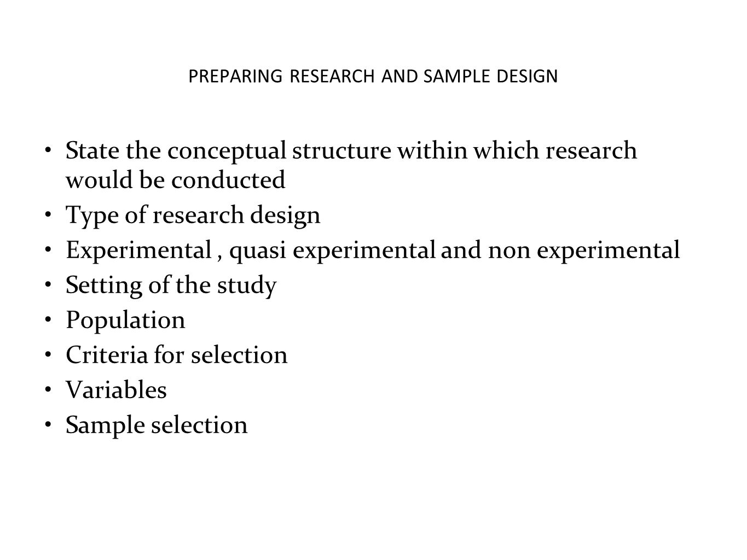
Task: Click the 'Experimental, quasi experimental' bullet line
Action: click(x=373, y=250)
